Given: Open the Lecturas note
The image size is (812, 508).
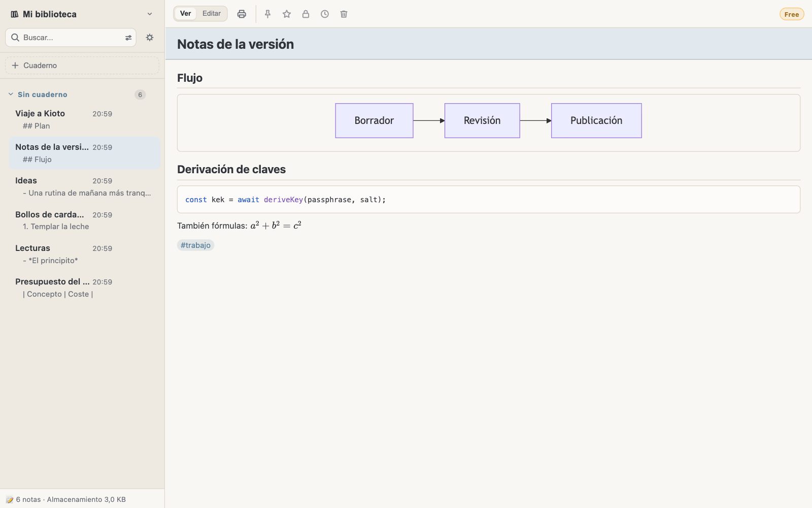Looking at the screenshot, I should (x=85, y=254).
